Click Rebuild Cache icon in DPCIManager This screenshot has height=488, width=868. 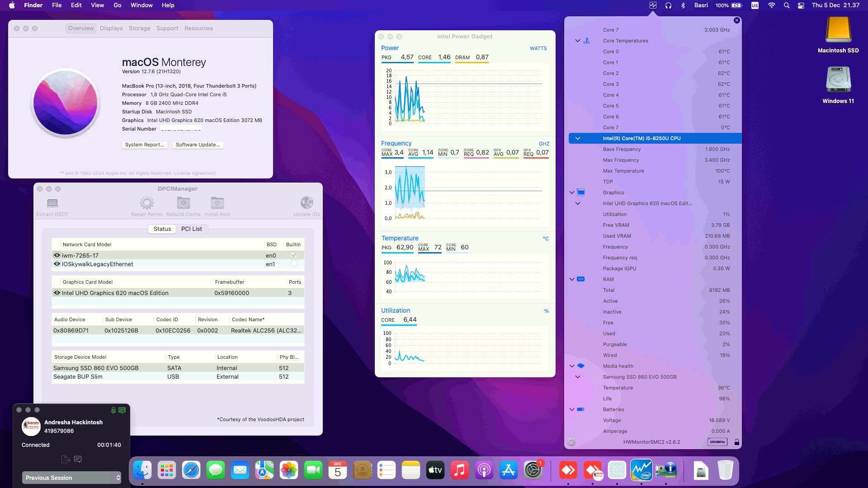[x=183, y=203]
